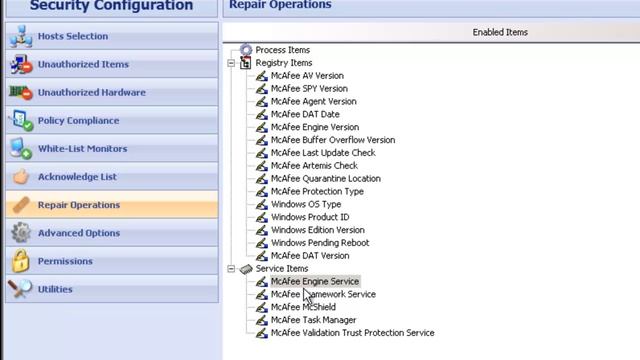640x360 pixels.
Task: Click the icon beside McAfee Buffer Overflow Version
Action: click(262, 140)
